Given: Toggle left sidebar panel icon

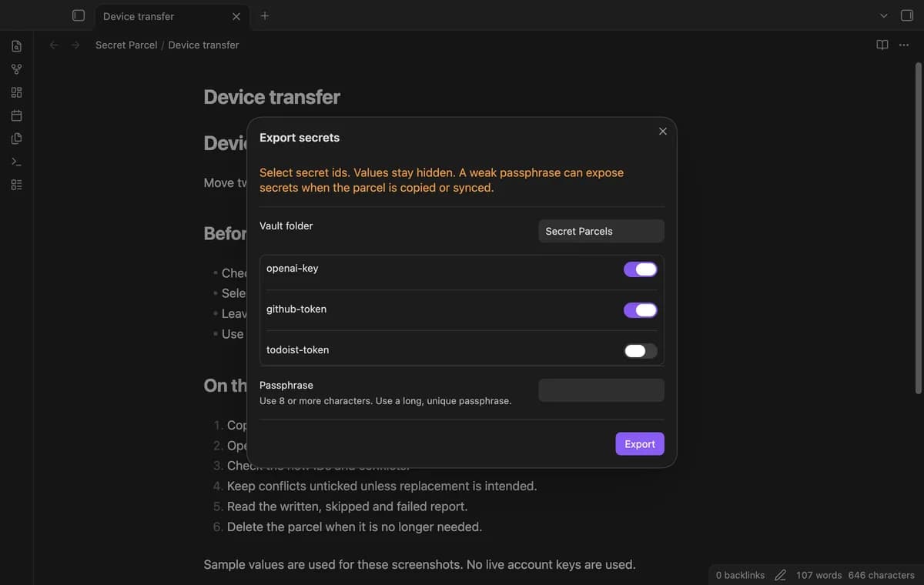Looking at the screenshot, I should pos(78,15).
